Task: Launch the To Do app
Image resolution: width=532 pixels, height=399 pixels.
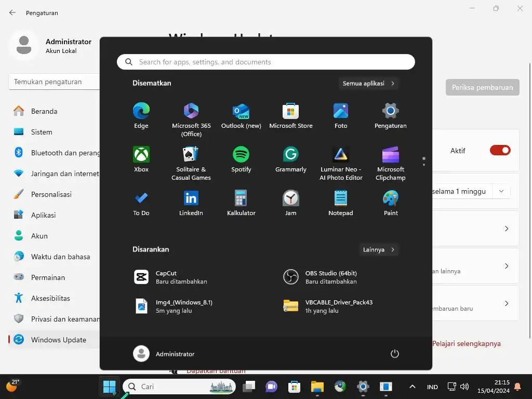Action: 141,203
